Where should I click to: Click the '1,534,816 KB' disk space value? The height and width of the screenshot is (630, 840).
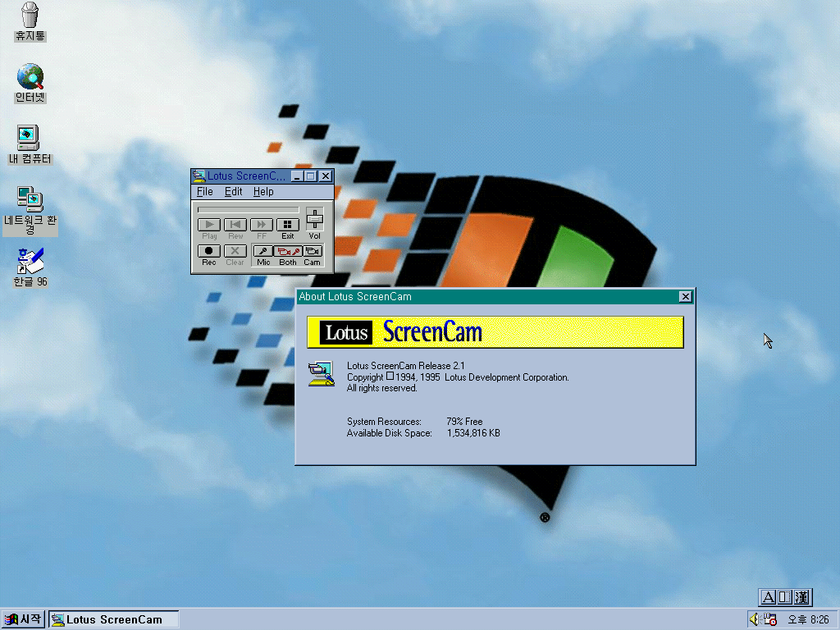(x=473, y=433)
